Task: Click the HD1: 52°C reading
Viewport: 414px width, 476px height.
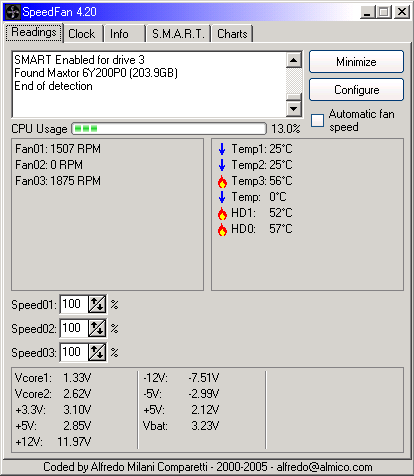Action: (x=262, y=213)
